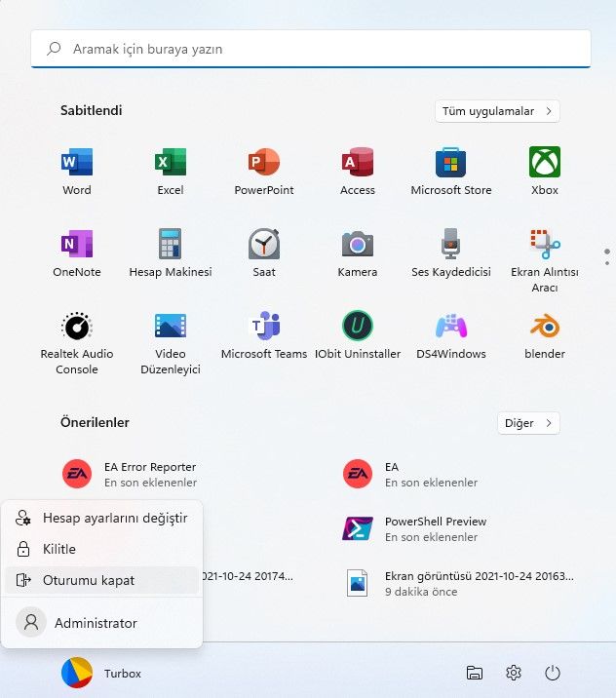
Task: Select Oturumu kapat to sign out
Action: pos(101,580)
